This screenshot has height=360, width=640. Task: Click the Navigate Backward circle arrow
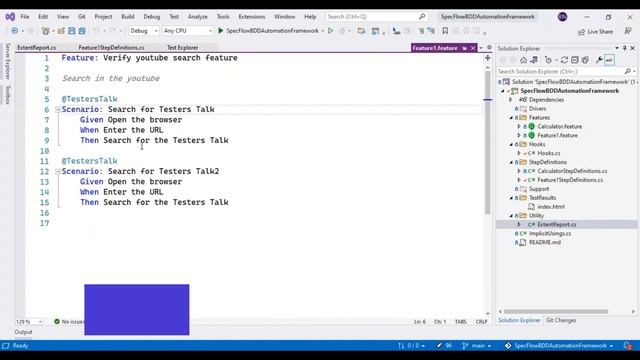click(x=15, y=31)
